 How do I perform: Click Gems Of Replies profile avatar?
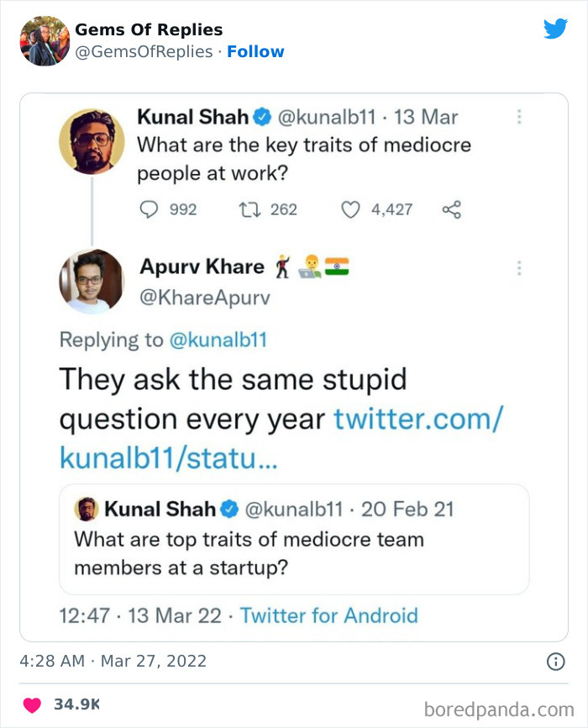tap(45, 37)
